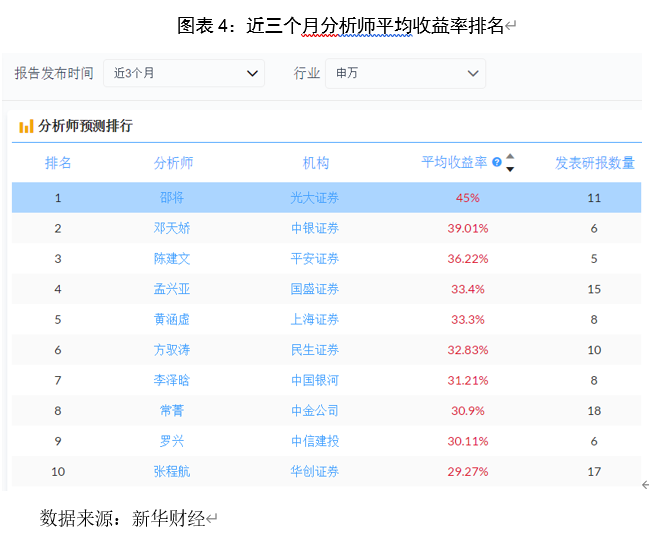
Task: Click analyst 方驭涛 in row 6
Action: (172, 350)
